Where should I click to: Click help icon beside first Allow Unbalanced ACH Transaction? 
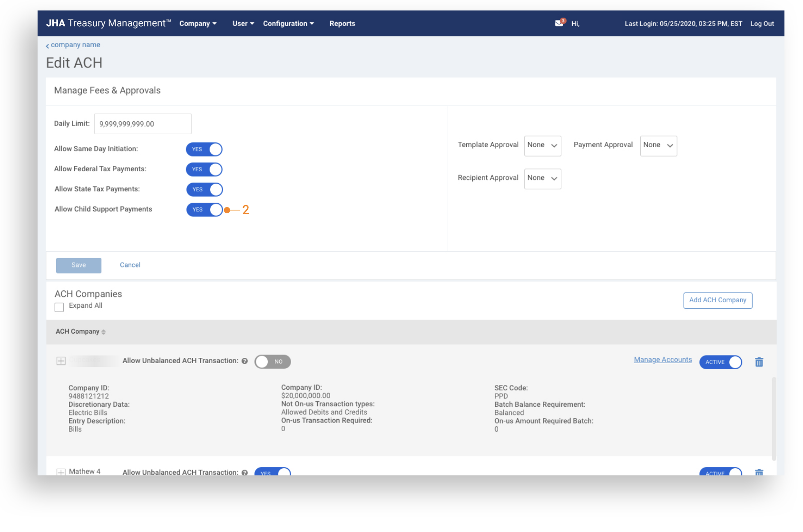click(245, 361)
